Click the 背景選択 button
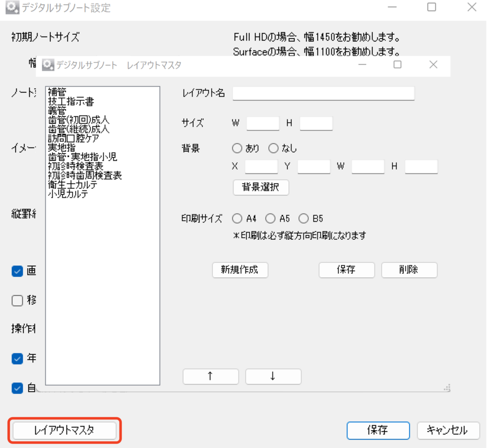 click(261, 187)
